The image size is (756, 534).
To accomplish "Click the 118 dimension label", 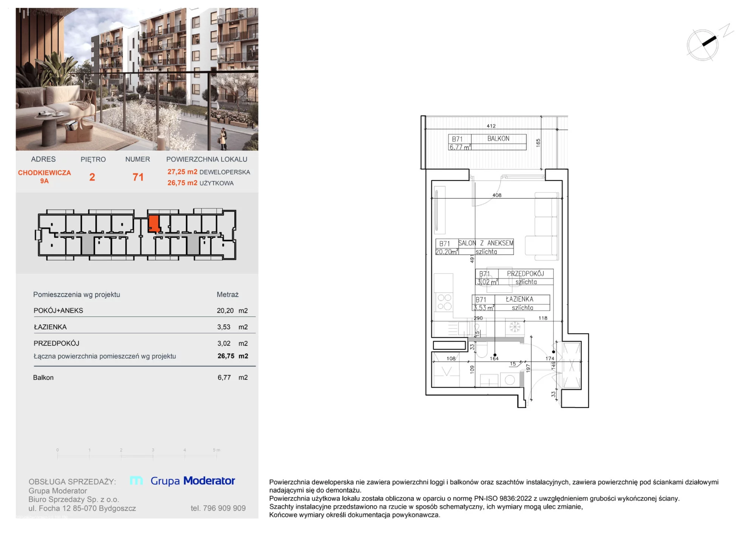I will pos(543,318).
